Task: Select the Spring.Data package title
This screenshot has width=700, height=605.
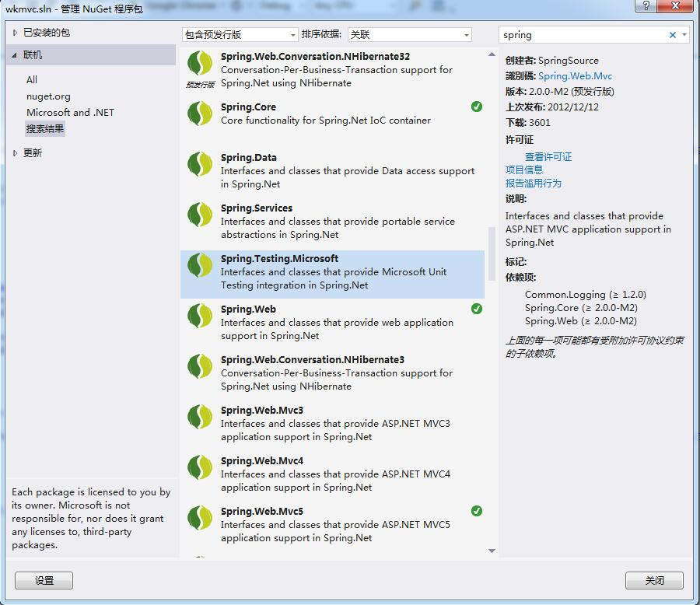Action: (249, 158)
